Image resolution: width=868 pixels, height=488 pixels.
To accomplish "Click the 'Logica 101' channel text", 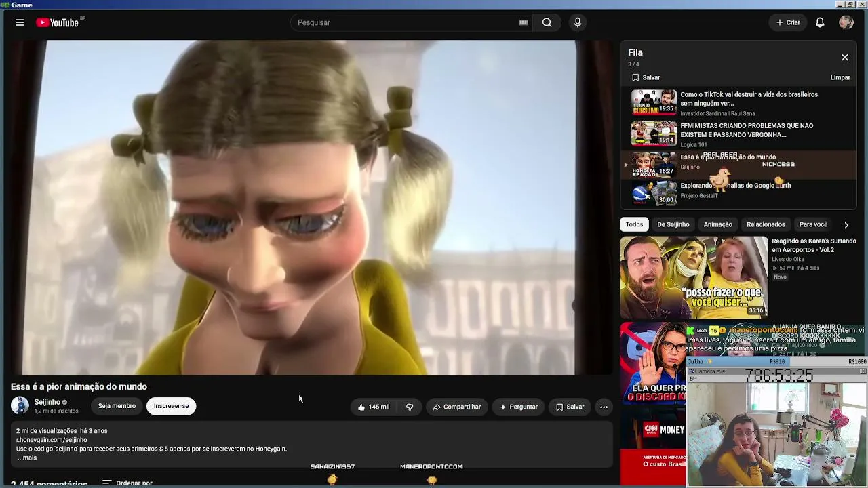I will pyautogui.click(x=694, y=144).
